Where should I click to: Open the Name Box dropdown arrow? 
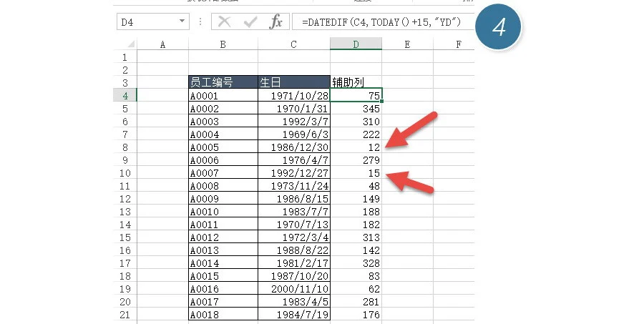point(182,22)
